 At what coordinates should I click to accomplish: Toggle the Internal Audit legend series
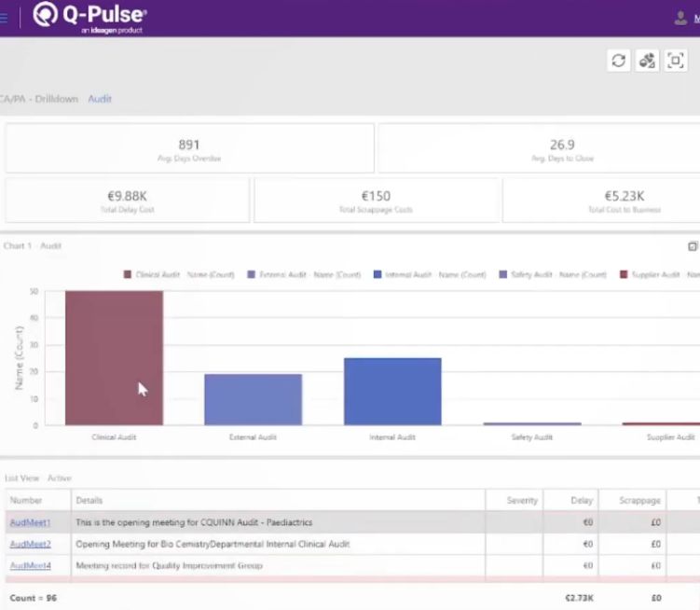coord(430,274)
